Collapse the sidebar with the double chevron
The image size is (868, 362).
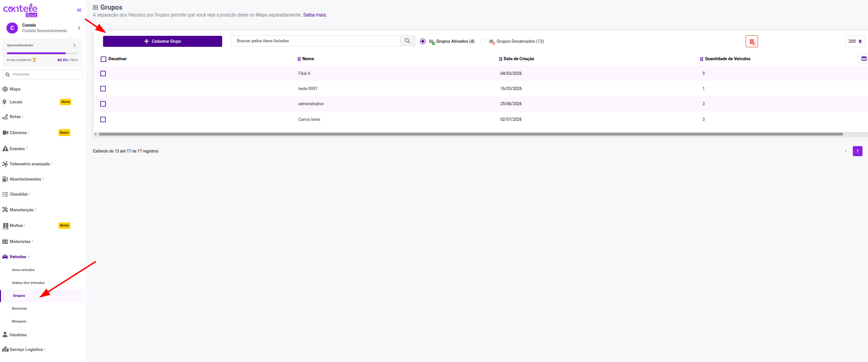click(x=79, y=10)
